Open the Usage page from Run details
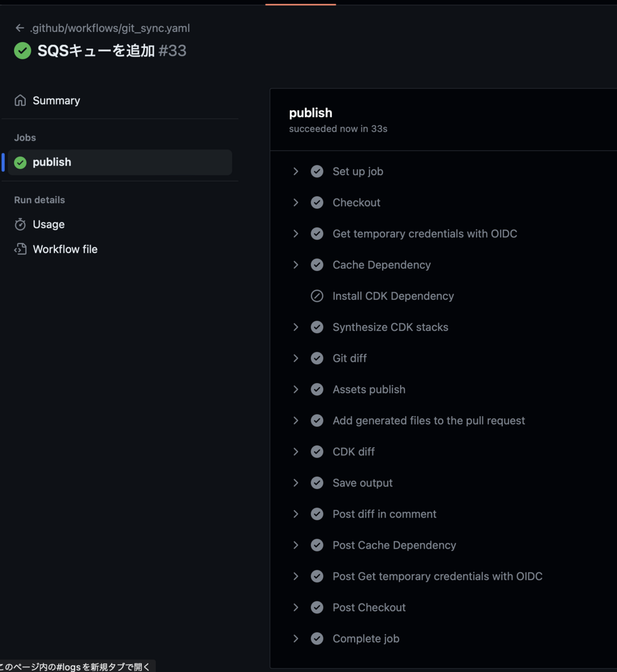Image resolution: width=617 pixels, height=672 pixels. tap(48, 224)
